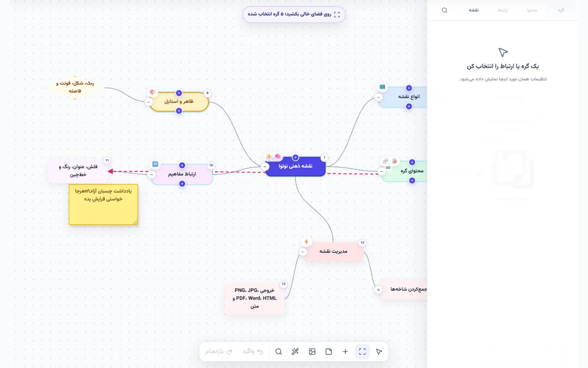Click the واگرد undo button
Screen dimensions: 588x368
pyautogui.click(x=253, y=352)
